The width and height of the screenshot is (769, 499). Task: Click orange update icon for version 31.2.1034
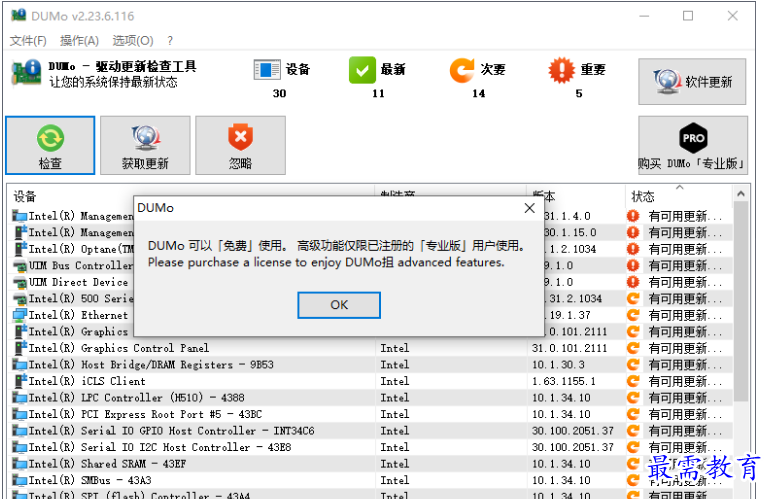[x=633, y=298]
